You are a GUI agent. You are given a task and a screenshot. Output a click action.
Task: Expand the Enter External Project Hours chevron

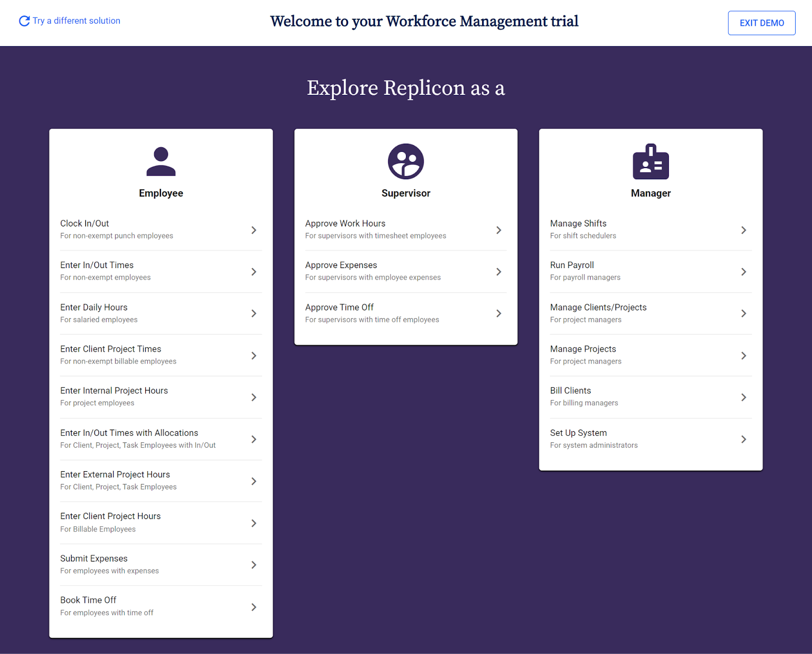tap(254, 481)
